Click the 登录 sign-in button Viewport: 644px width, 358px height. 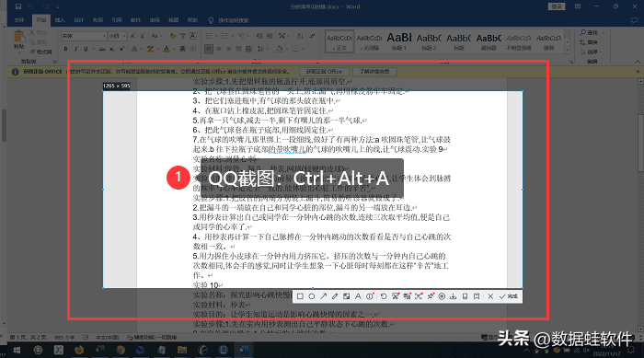click(557, 6)
